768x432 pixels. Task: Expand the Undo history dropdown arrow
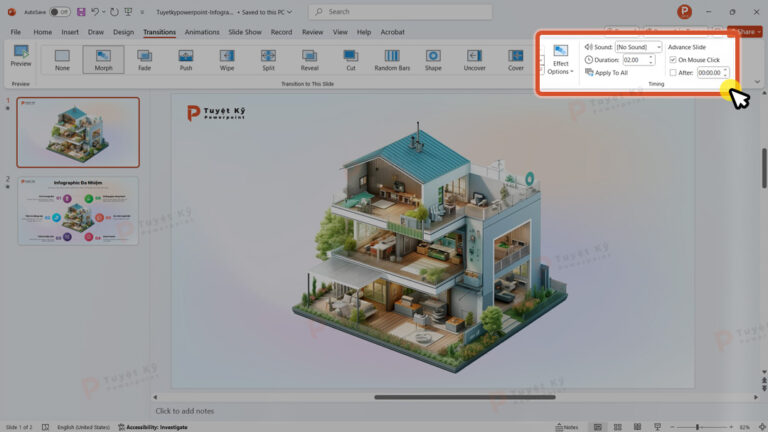click(103, 12)
